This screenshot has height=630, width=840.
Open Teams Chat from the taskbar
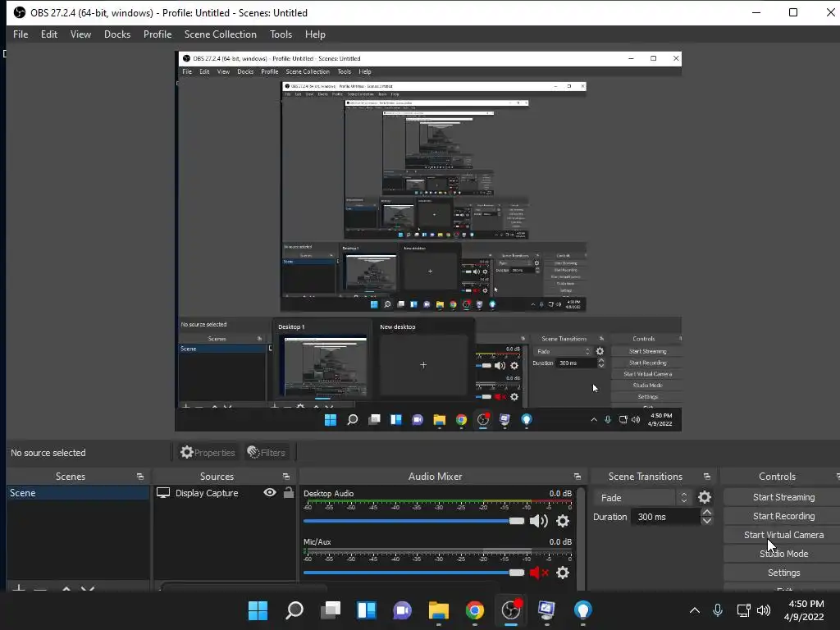[402, 610]
